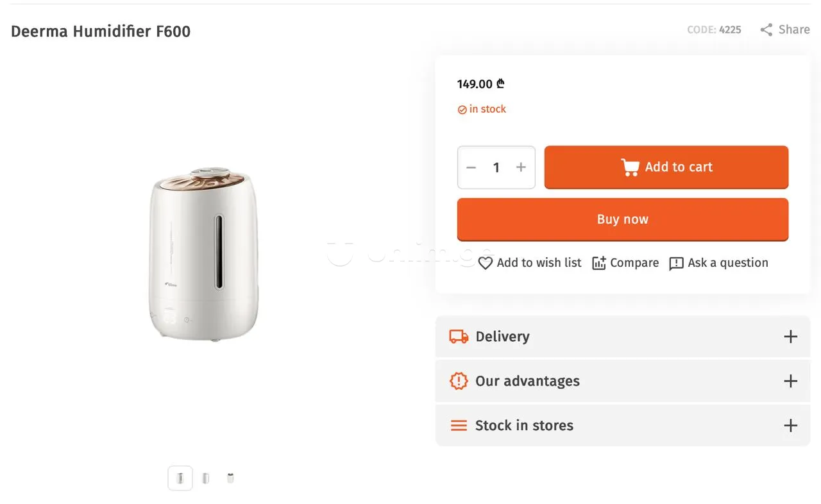Click the Add to cart label
The width and height of the screenshot is (821, 504).
pos(679,167)
